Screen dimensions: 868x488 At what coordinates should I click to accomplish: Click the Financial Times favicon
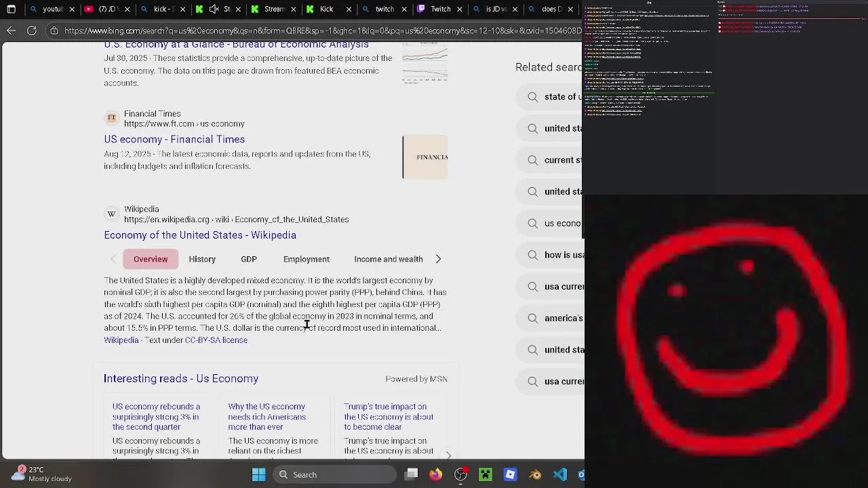coord(111,118)
